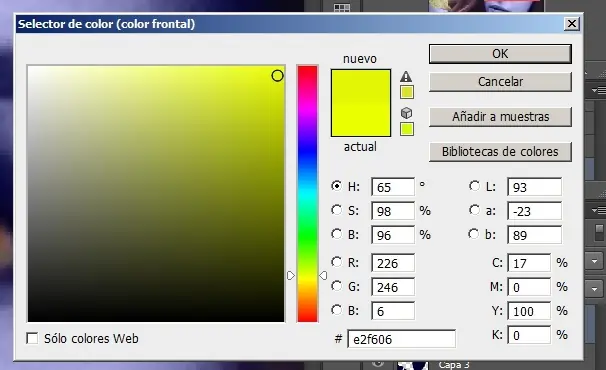Click the a field showing -23
The height and width of the screenshot is (370, 606).
pos(534,211)
